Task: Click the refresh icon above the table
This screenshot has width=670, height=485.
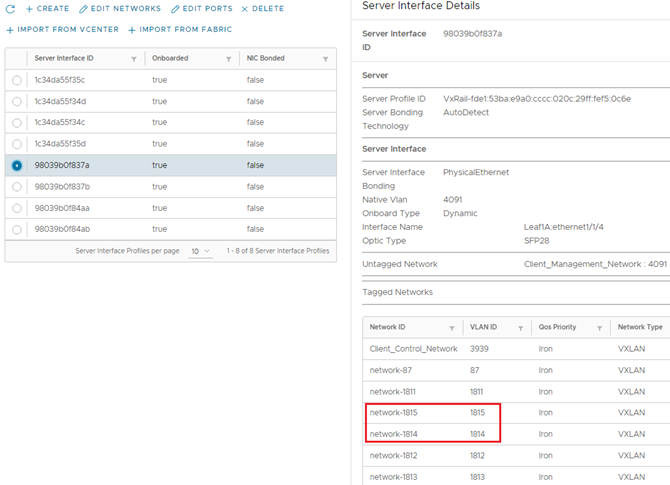Action: (10, 9)
